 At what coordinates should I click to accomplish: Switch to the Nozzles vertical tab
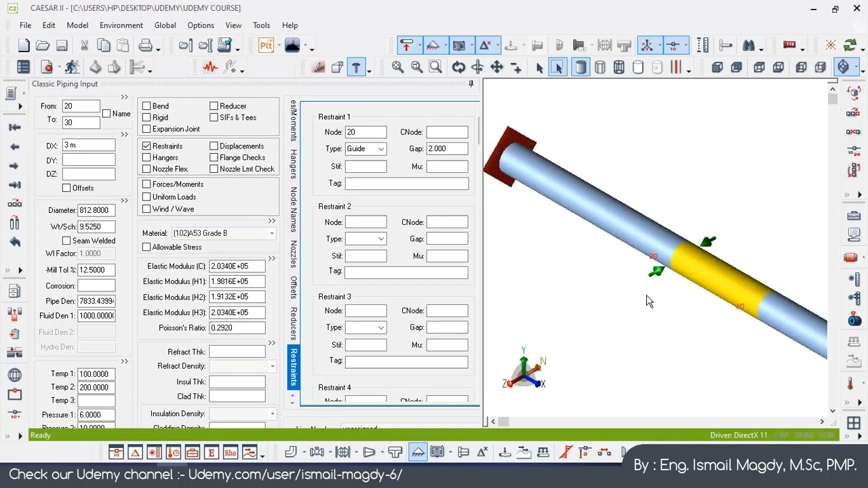[x=293, y=253]
